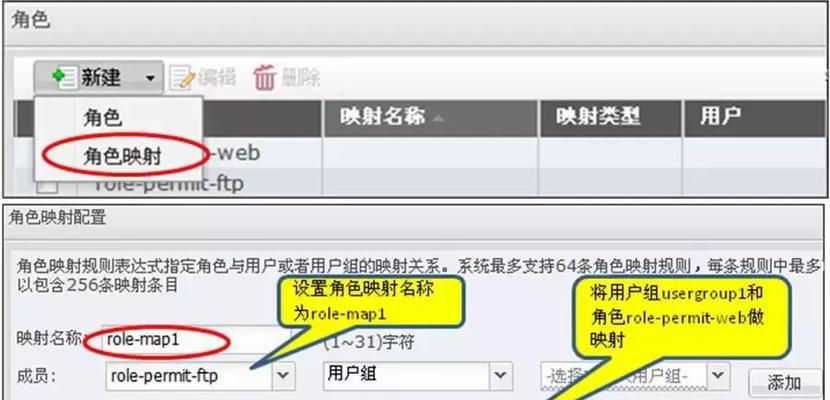The height and width of the screenshot is (400, 830).
Task: Click the 添加 button
Action: pos(785,382)
